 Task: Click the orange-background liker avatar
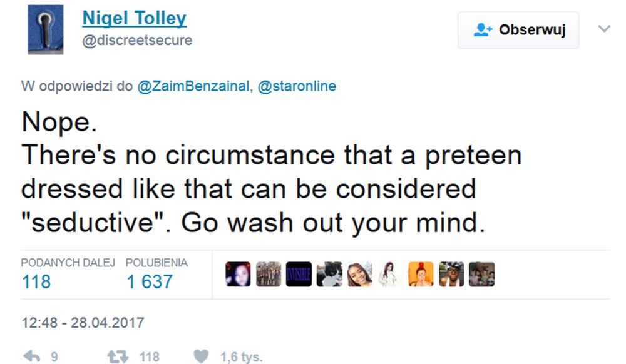[421, 275]
